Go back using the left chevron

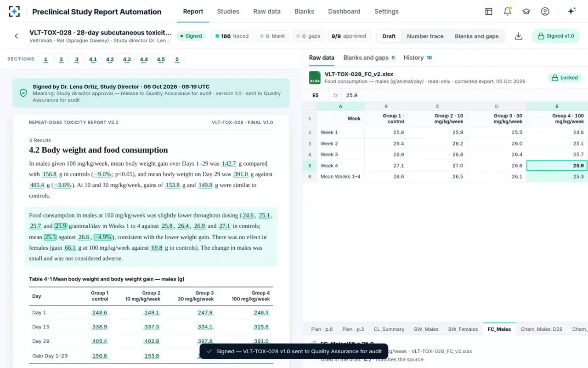17,36
